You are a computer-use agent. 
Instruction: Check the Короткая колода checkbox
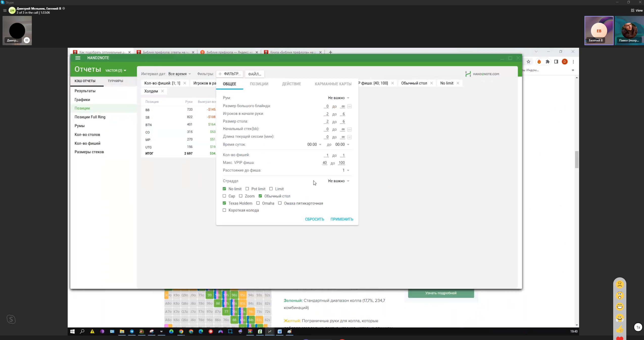click(224, 210)
